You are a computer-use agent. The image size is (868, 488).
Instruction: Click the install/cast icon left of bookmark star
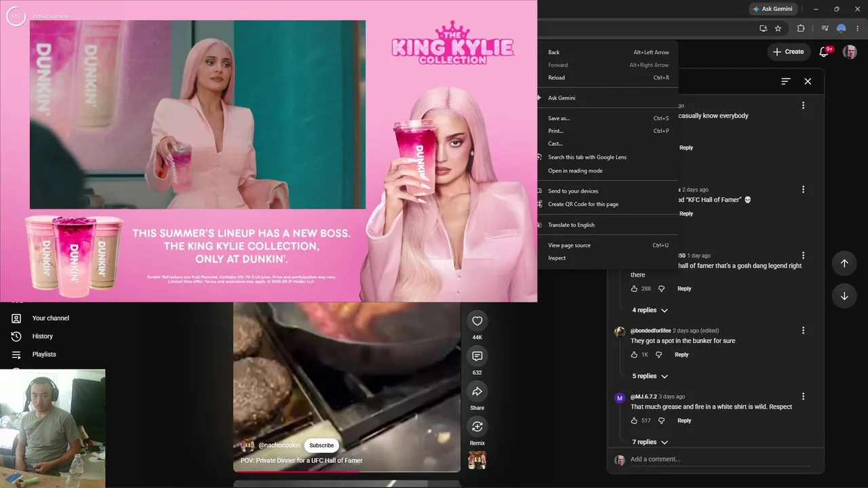tap(763, 28)
